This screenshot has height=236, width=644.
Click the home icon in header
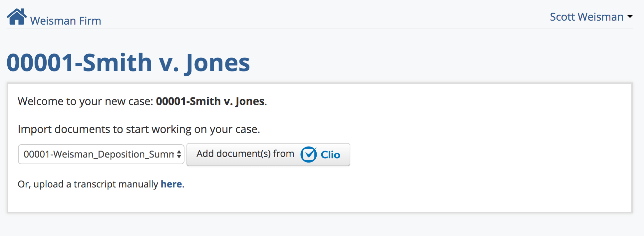pos(17,17)
